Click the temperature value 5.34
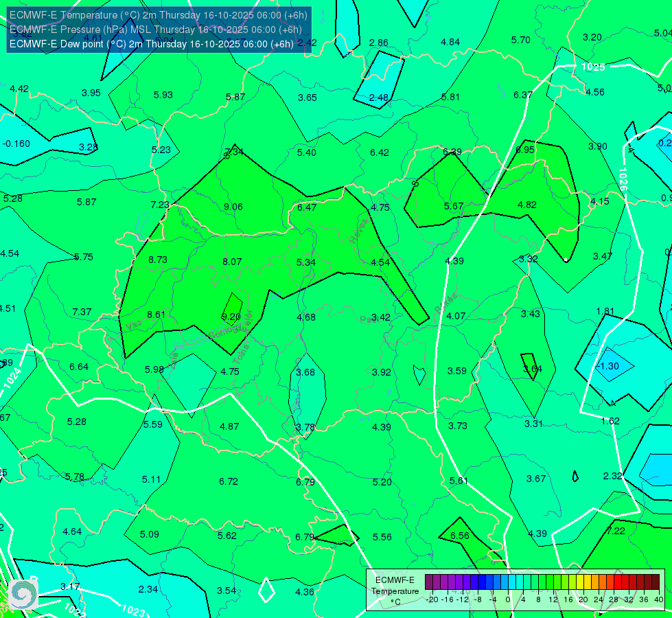The width and height of the screenshot is (672, 618). pos(306,262)
